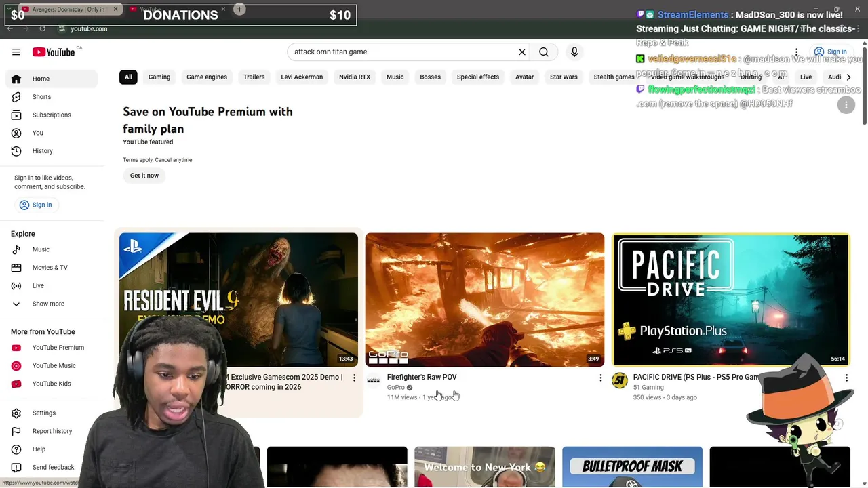Select the Special effects filter chip

[x=478, y=77]
